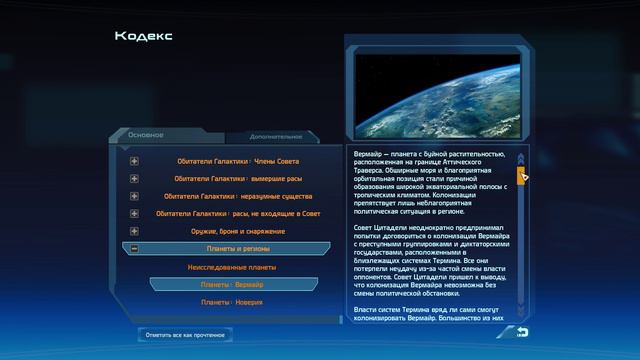Select 'Неисследованные планеты' entry
640x360 pixels.
(232, 267)
